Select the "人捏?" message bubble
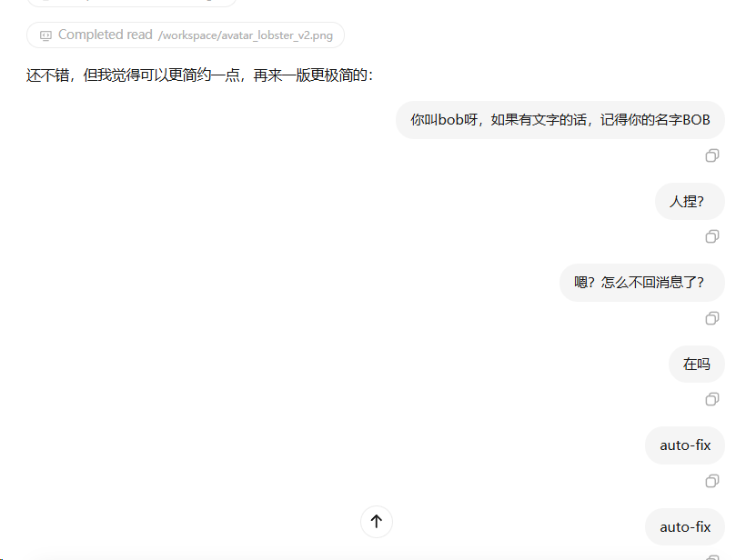 690,202
